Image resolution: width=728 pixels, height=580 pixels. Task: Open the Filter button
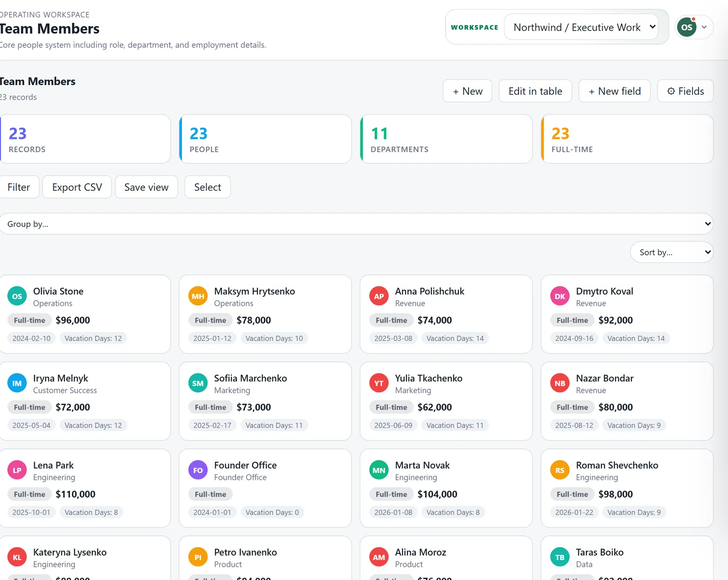pyautogui.click(x=19, y=187)
